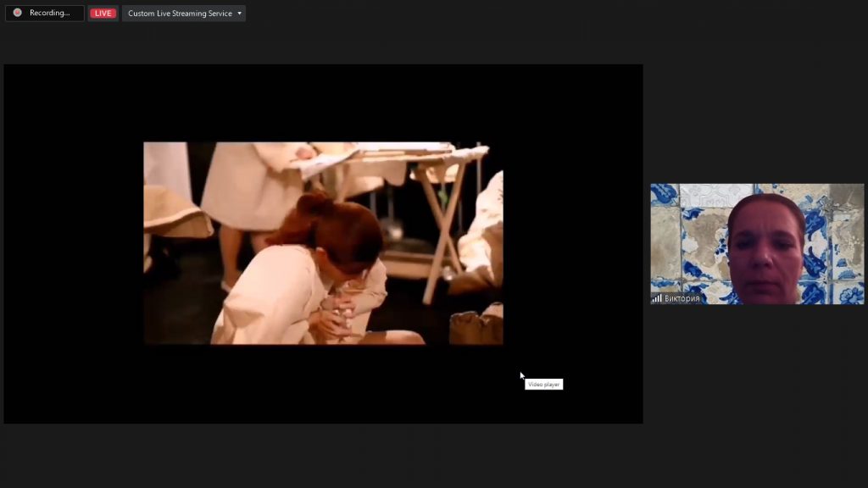The height and width of the screenshot is (488, 868).
Task: Click the red LIVE badge
Action: point(103,14)
